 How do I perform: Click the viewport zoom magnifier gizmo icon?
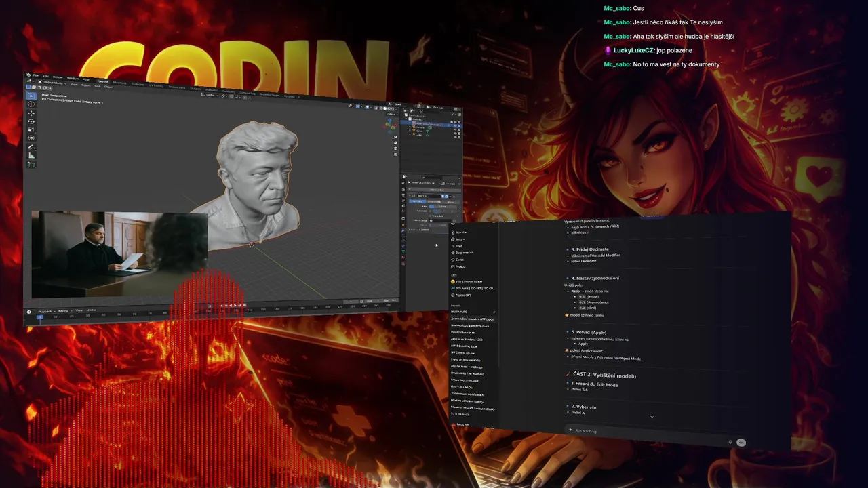point(395,137)
